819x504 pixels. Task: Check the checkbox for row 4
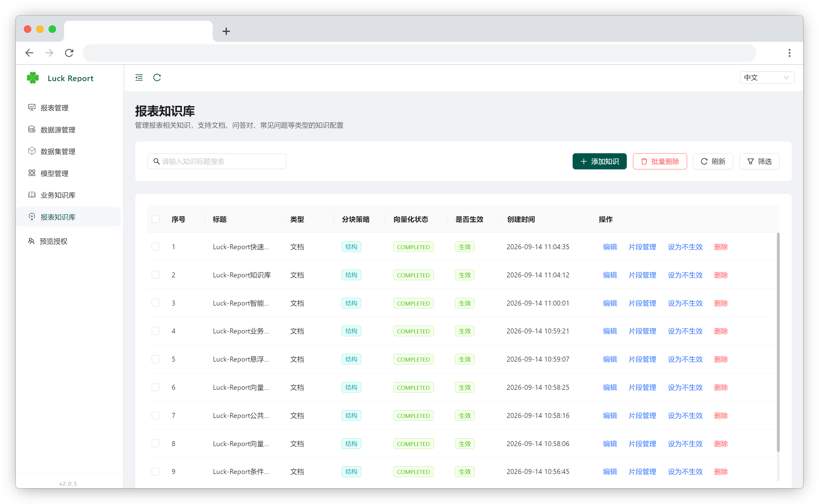(156, 331)
